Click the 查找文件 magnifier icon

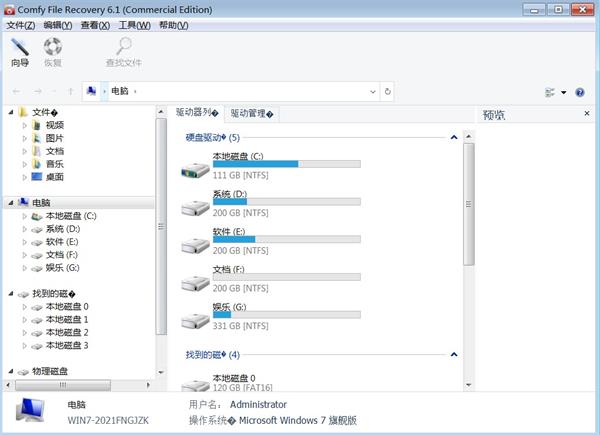(x=124, y=46)
